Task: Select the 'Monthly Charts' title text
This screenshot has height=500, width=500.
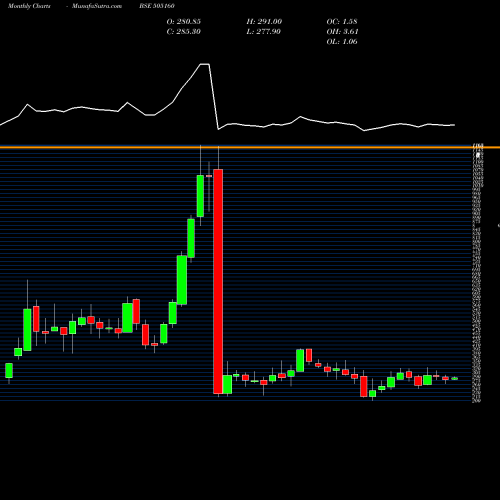Action: click(x=29, y=6)
